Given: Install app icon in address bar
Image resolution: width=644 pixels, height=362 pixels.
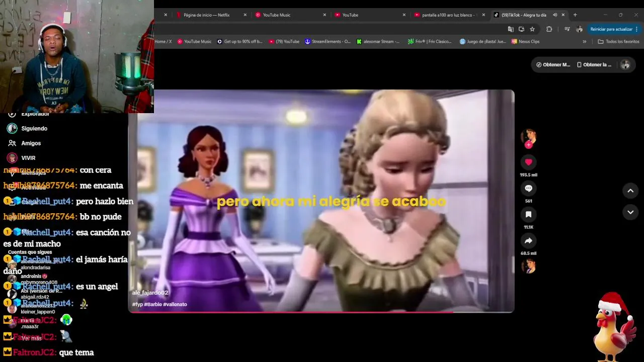Looking at the screenshot, I should click(x=521, y=29).
